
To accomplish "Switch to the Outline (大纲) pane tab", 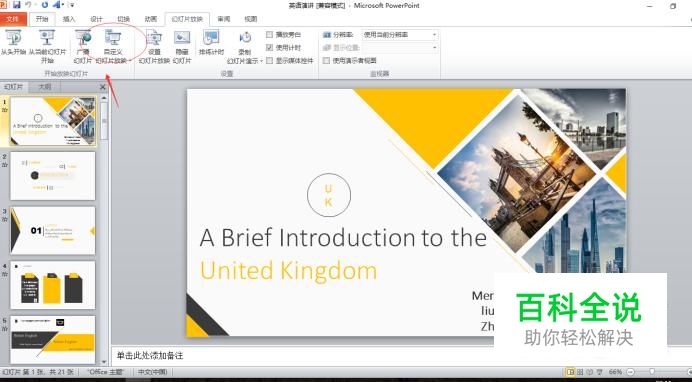I will [45, 87].
